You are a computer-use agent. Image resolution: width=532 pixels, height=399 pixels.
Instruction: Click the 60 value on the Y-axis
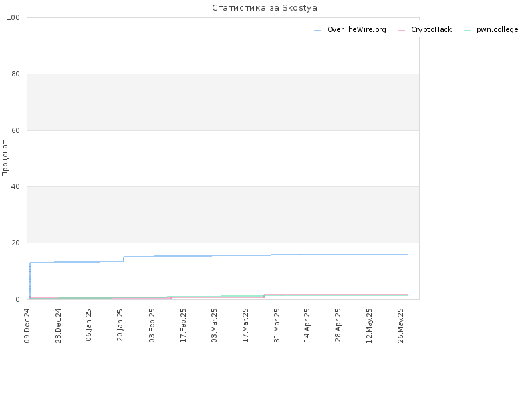[x=15, y=130]
